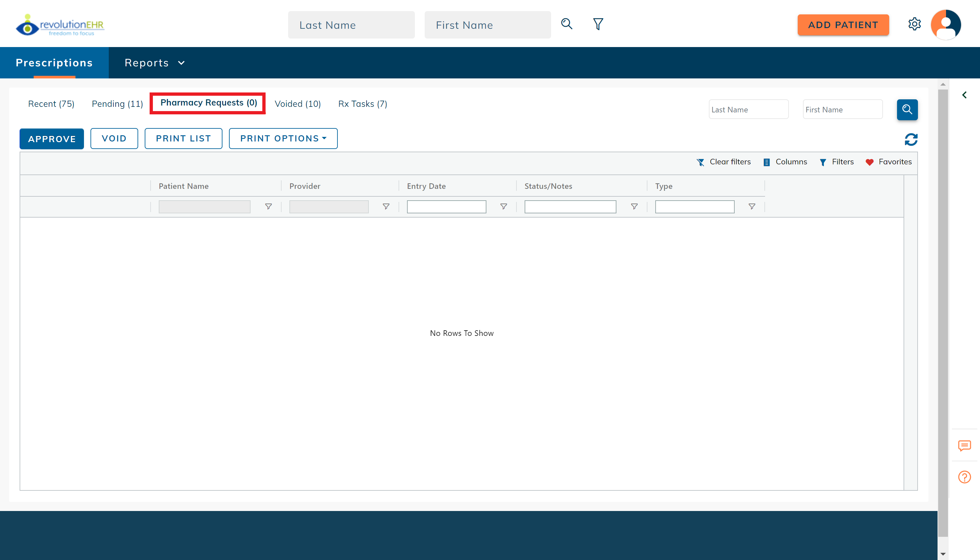Viewport: 980px width, 560px height.
Task: Click the user profile avatar
Action: pos(946,25)
